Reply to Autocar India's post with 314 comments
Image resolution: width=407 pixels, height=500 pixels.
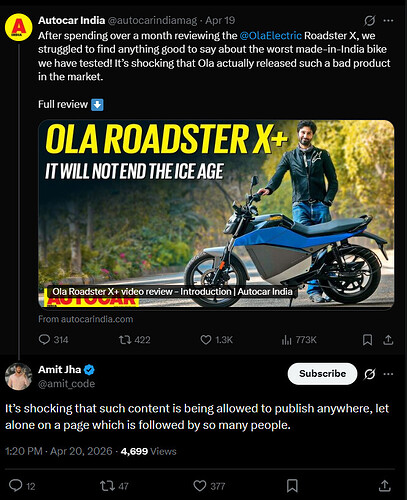(x=53, y=340)
